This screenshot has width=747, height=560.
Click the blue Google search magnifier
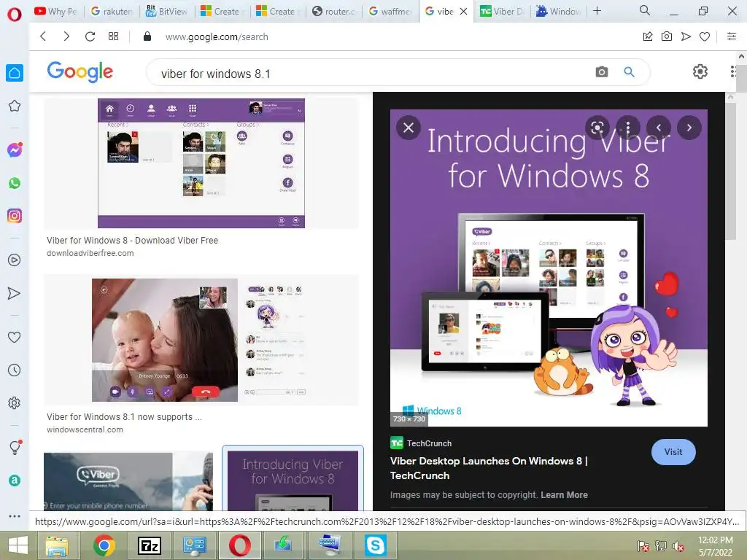630,72
